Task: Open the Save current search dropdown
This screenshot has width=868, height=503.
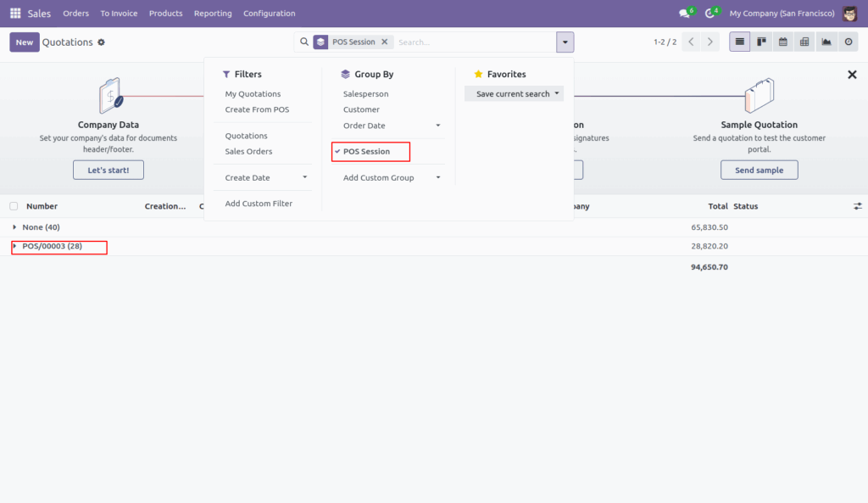Action: coord(515,93)
